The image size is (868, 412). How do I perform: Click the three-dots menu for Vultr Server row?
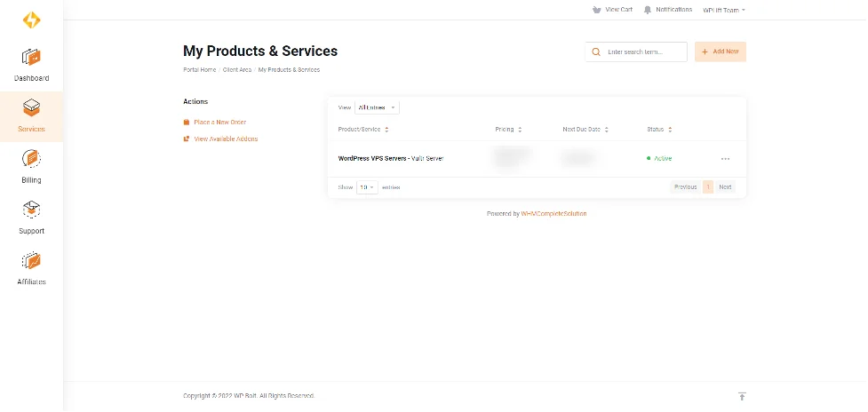[x=725, y=159]
